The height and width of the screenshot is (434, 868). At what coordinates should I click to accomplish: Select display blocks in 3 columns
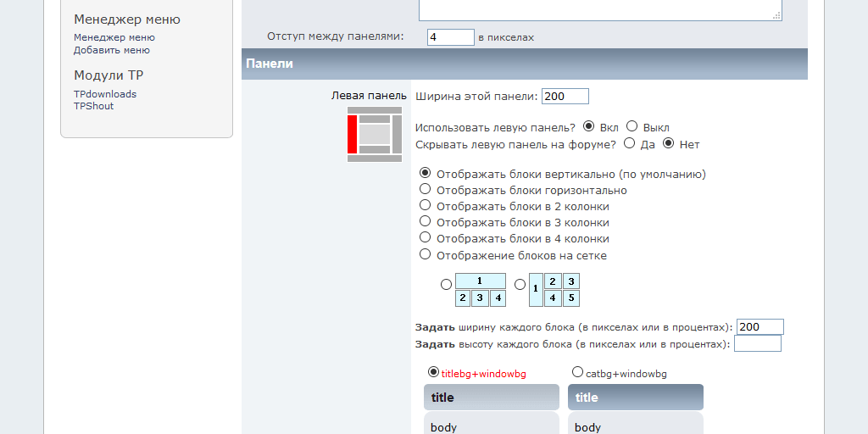426,221
